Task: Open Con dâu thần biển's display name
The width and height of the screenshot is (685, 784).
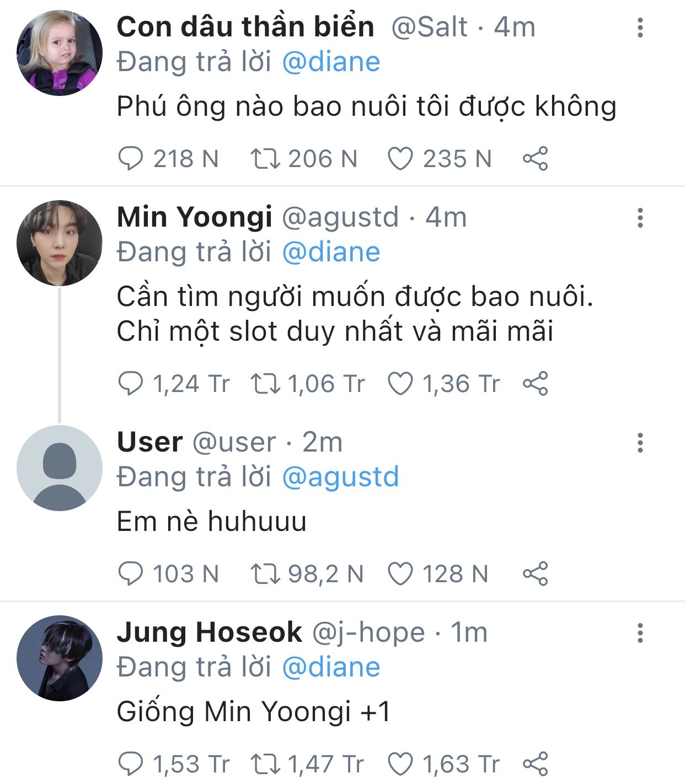Action: click(x=245, y=26)
